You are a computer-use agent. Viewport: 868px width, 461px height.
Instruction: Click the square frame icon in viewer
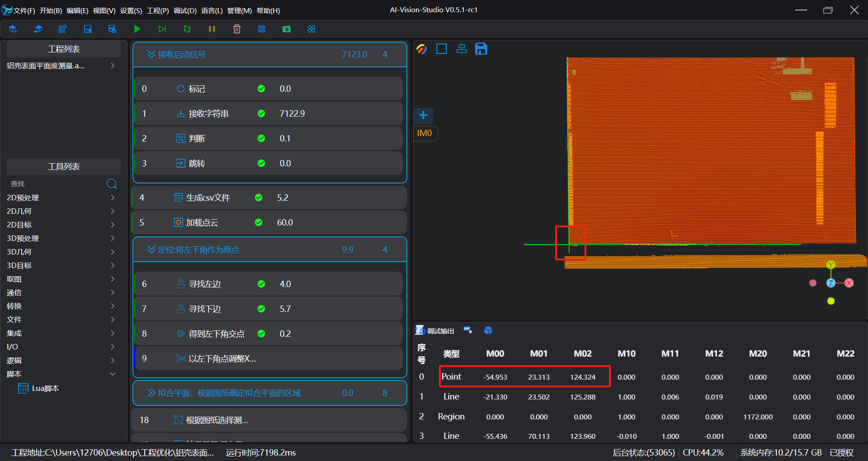click(442, 49)
